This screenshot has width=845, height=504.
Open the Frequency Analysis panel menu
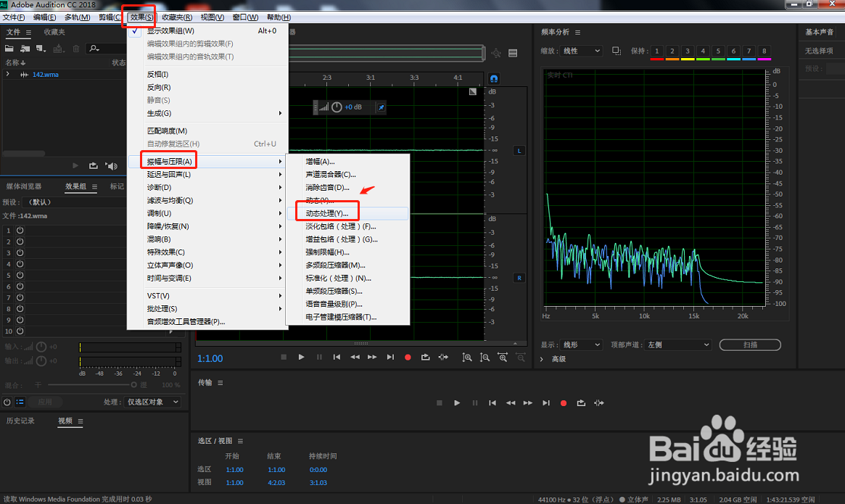pos(577,33)
